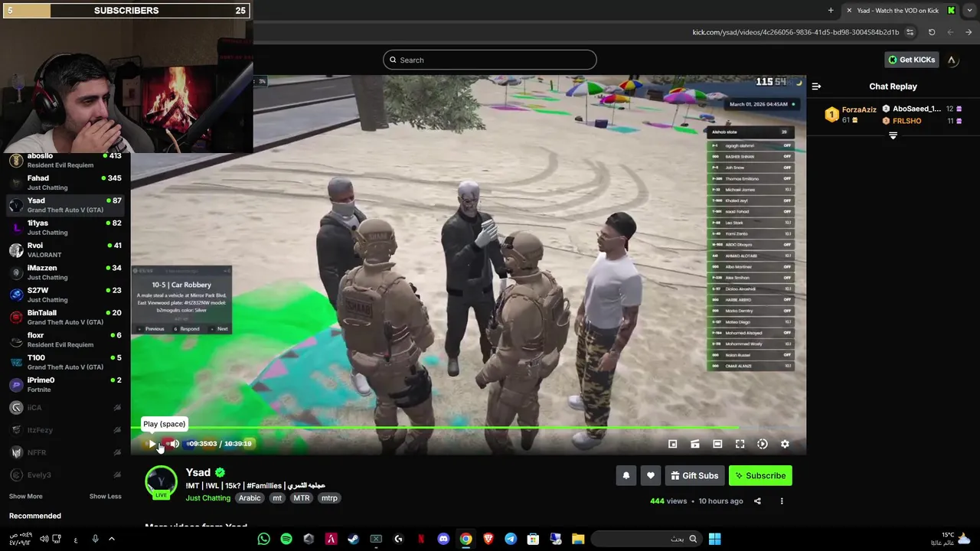Open Brave browser from taskbar
Image resolution: width=980 pixels, height=551 pixels.
click(488, 539)
